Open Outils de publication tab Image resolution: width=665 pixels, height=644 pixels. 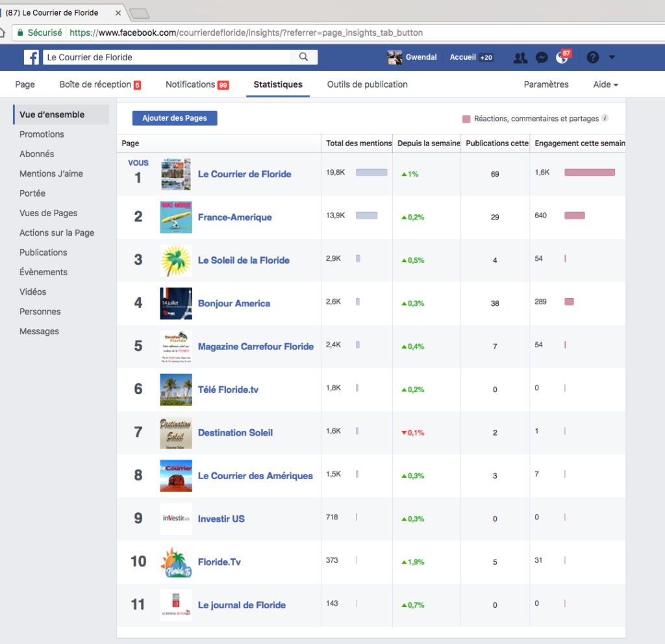tap(368, 84)
